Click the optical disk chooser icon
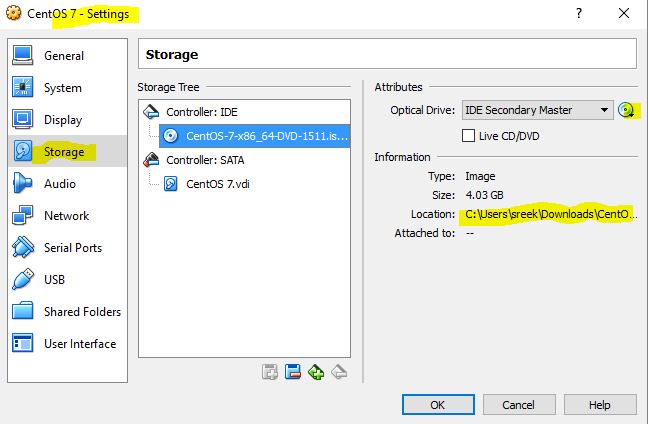 [x=627, y=110]
